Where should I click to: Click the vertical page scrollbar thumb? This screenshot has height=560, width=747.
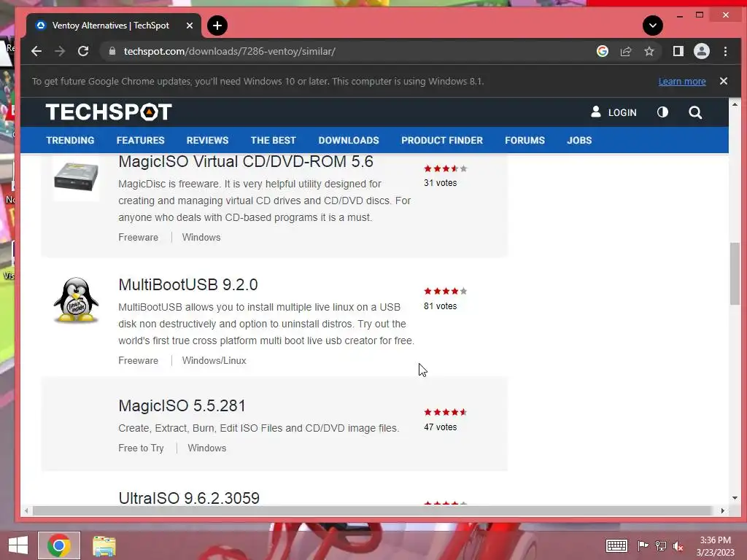click(735, 274)
